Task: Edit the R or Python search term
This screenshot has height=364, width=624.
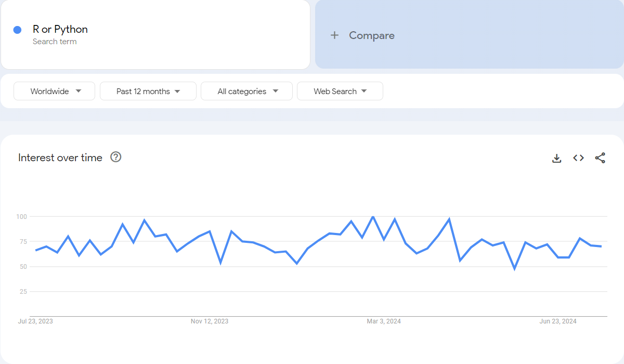Action: (x=60, y=29)
